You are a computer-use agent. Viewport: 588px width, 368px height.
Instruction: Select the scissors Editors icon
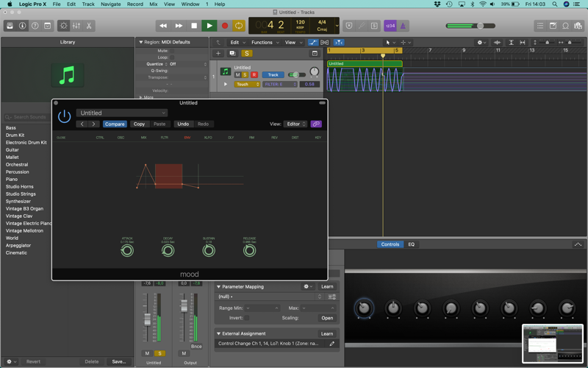tap(89, 26)
